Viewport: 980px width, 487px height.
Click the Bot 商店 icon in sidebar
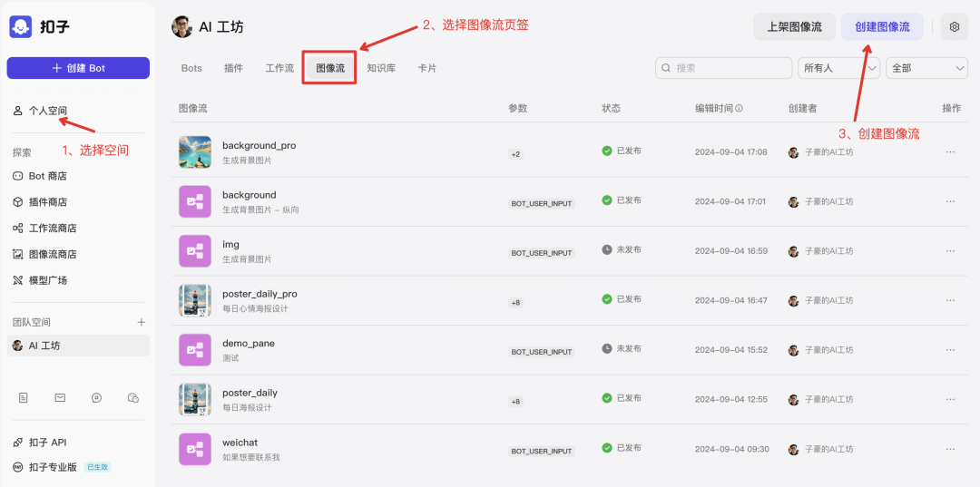point(17,176)
